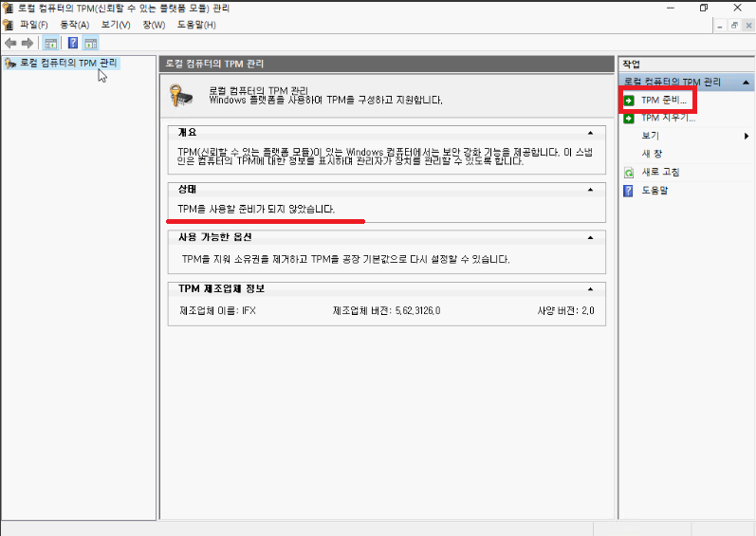Click the TPM key icon in title bar

point(8,8)
